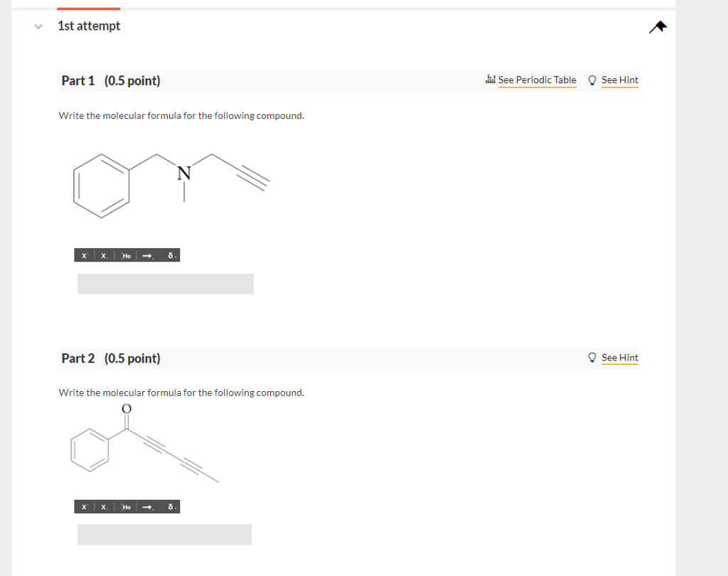Click the periodic table icon near See Periodic Table

[491, 80]
